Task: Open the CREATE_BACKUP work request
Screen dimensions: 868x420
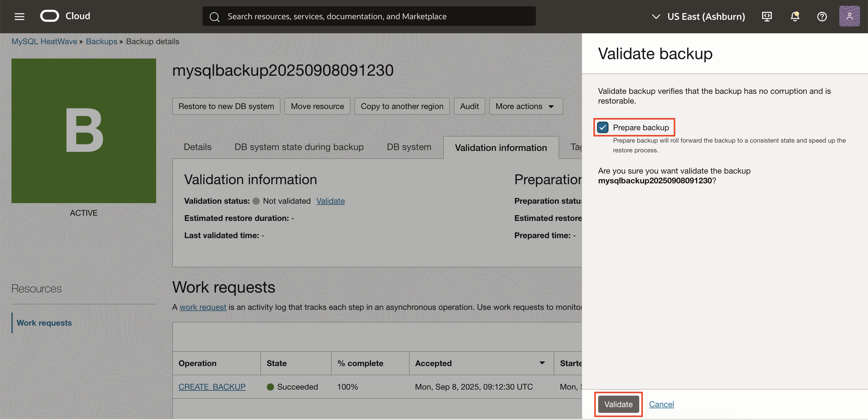Action: pos(212,387)
